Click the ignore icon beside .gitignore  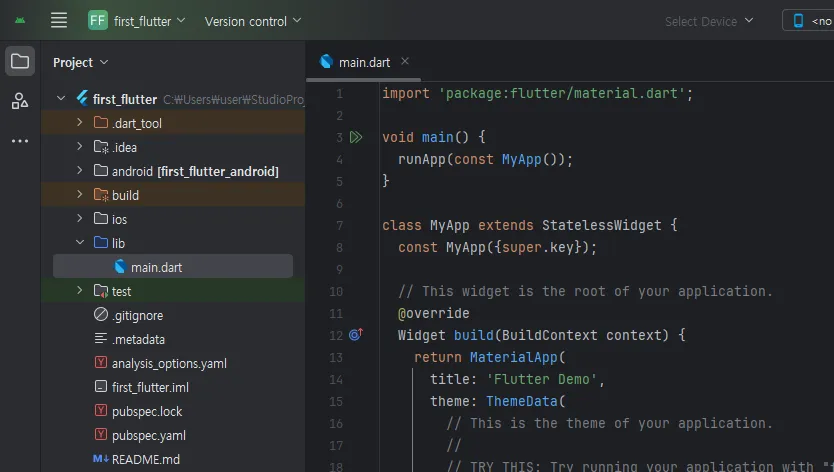[x=101, y=314]
